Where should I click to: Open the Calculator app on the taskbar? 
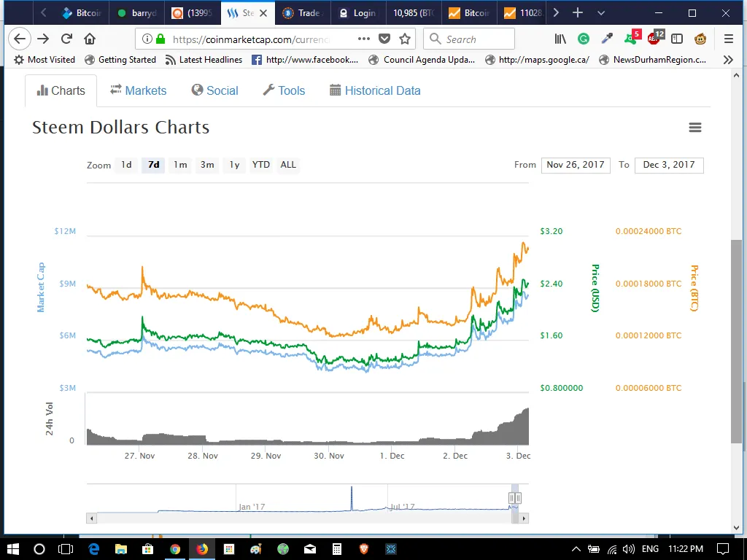pos(337,549)
